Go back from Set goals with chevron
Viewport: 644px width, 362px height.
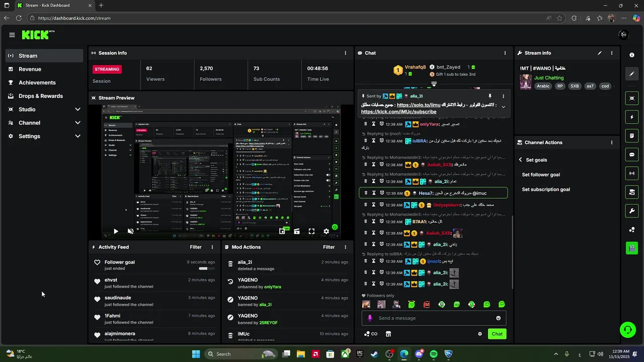(x=520, y=160)
